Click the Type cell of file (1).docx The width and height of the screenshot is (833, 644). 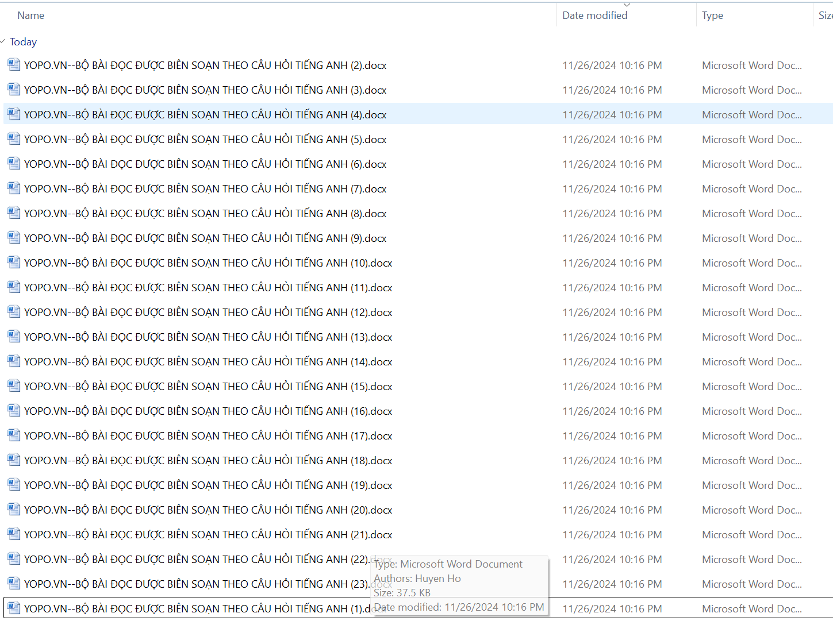(752, 609)
